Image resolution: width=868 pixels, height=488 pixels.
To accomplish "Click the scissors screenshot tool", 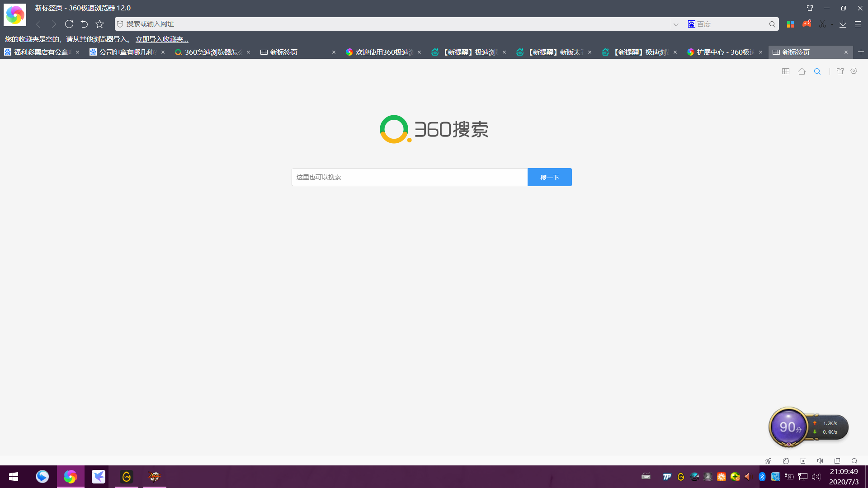I will [x=822, y=24].
